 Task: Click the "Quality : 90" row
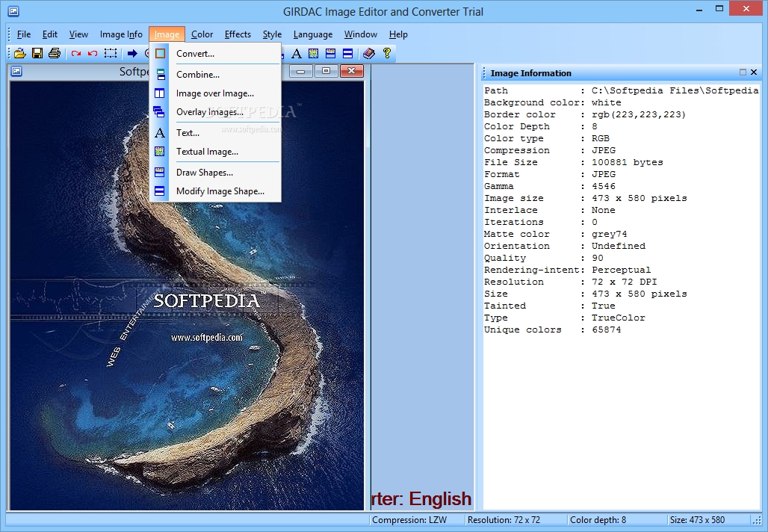click(544, 259)
